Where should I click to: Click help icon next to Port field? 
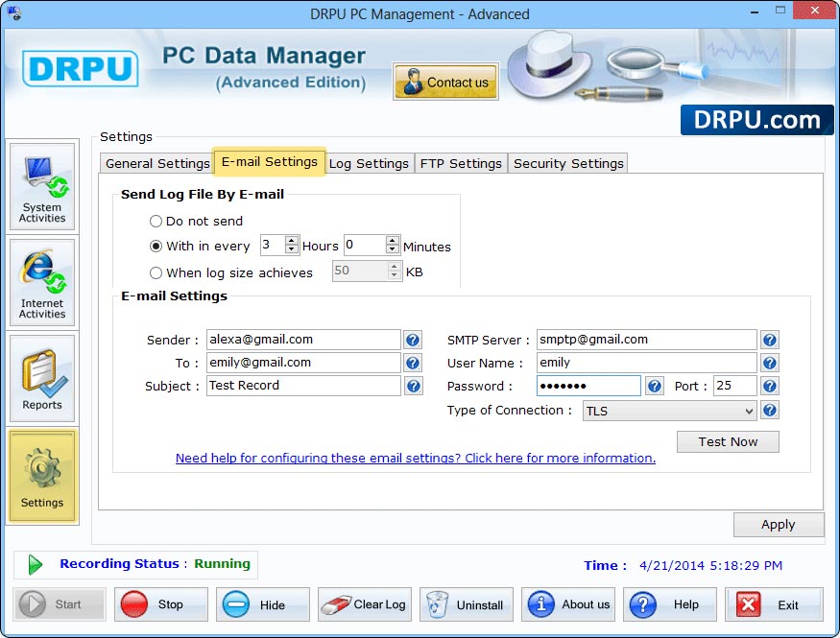[770, 386]
